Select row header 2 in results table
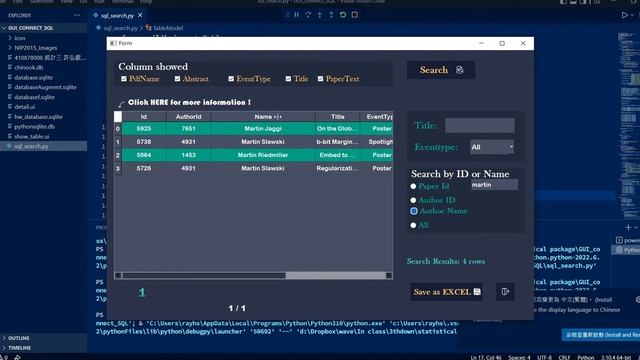 coord(118,156)
